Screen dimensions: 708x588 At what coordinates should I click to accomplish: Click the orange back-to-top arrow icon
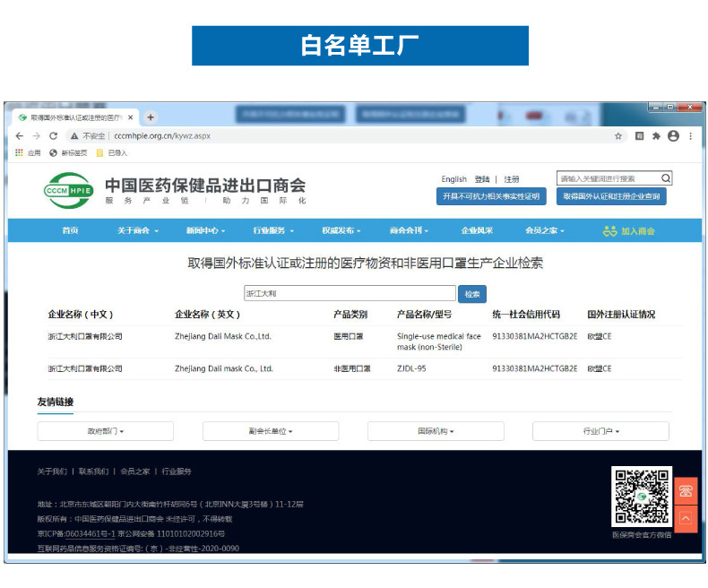[686, 518]
